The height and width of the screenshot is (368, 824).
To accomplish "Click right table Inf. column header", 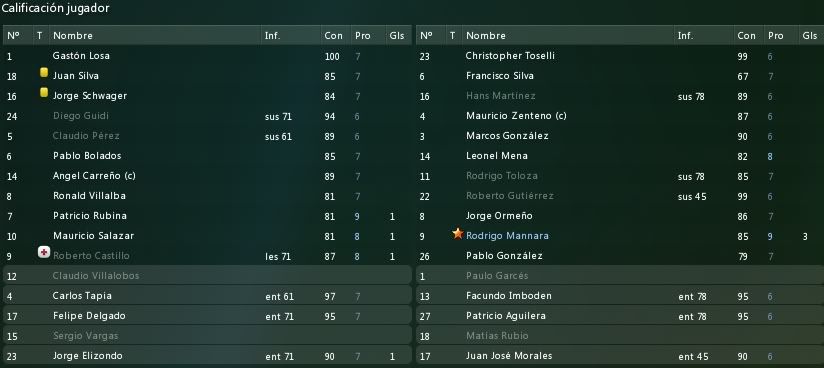I will coord(685,36).
